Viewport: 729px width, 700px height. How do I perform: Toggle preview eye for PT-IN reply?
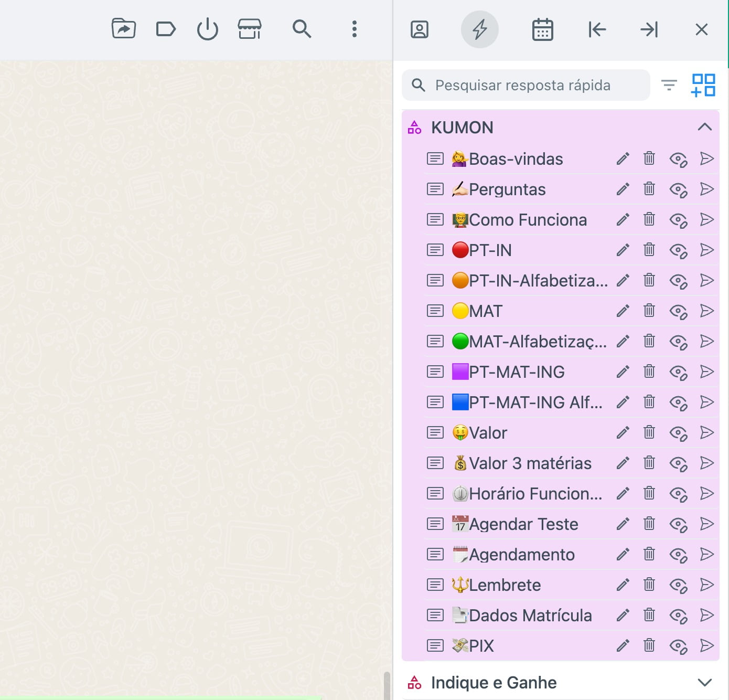coord(678,250)
